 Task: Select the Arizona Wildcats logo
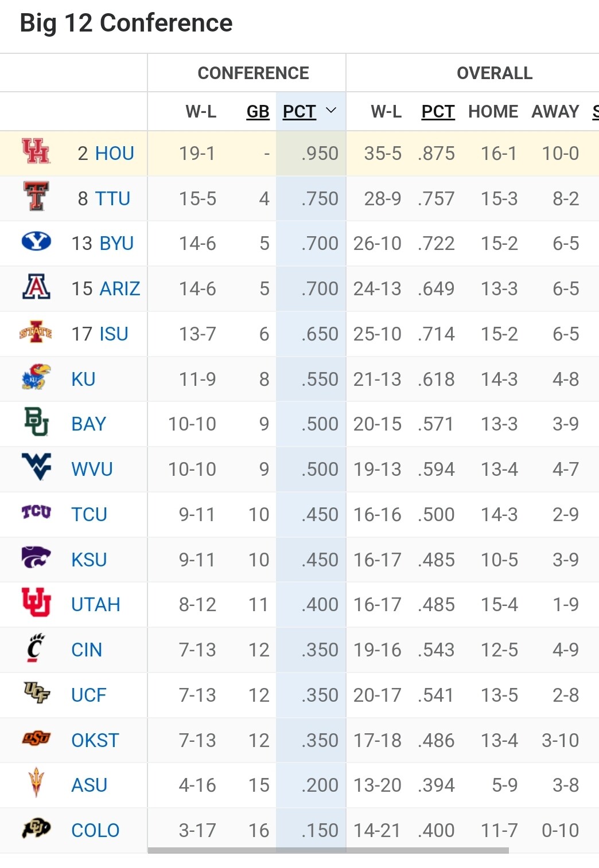(36, 287)
